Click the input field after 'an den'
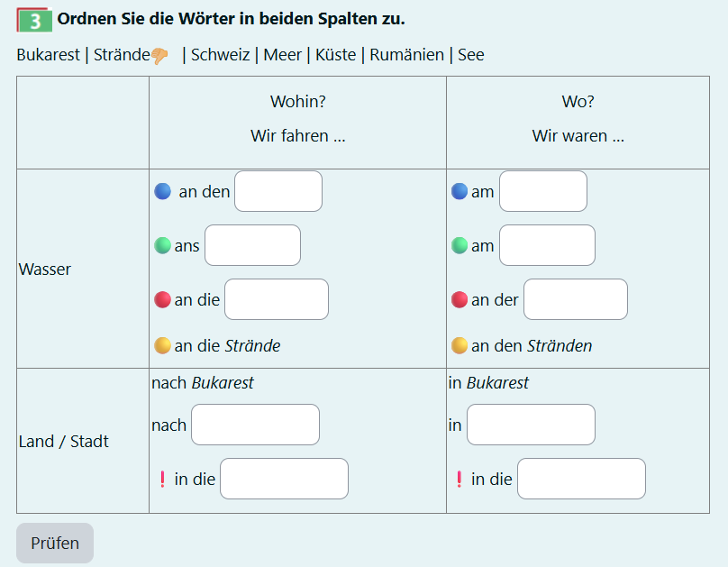 click(278, 191)
